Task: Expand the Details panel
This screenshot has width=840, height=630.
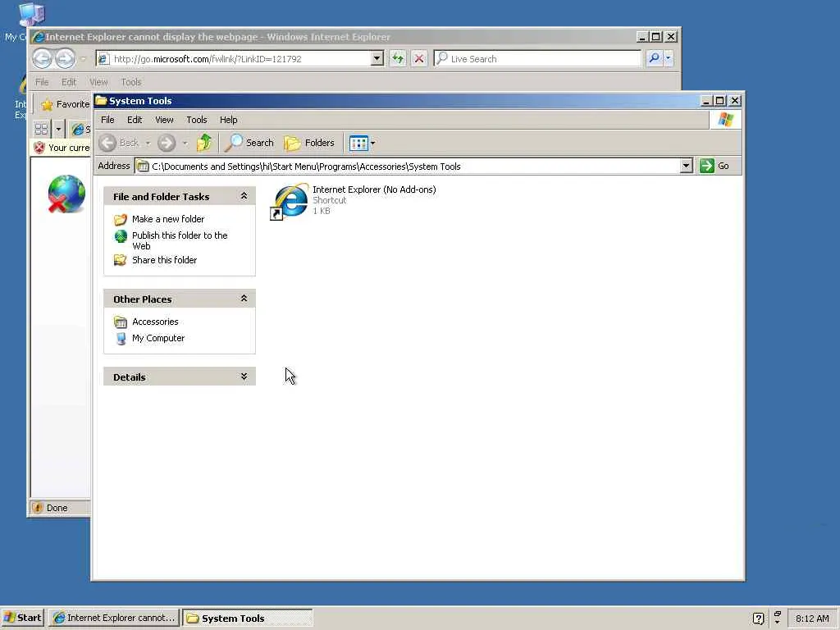Action: [244, 377]
